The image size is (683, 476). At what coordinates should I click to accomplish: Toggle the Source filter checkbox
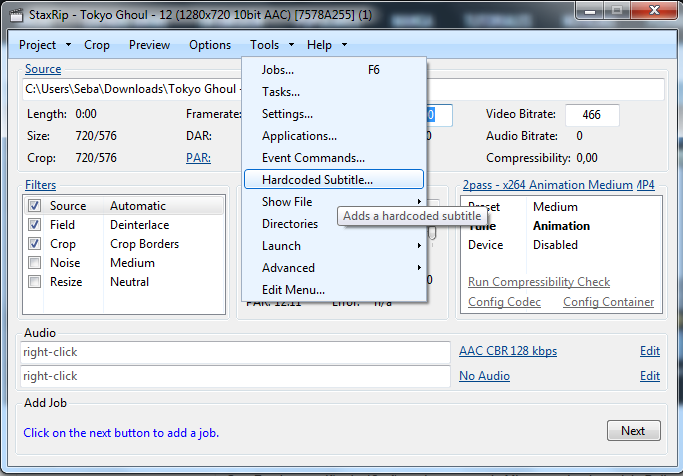tap(34, 206)
